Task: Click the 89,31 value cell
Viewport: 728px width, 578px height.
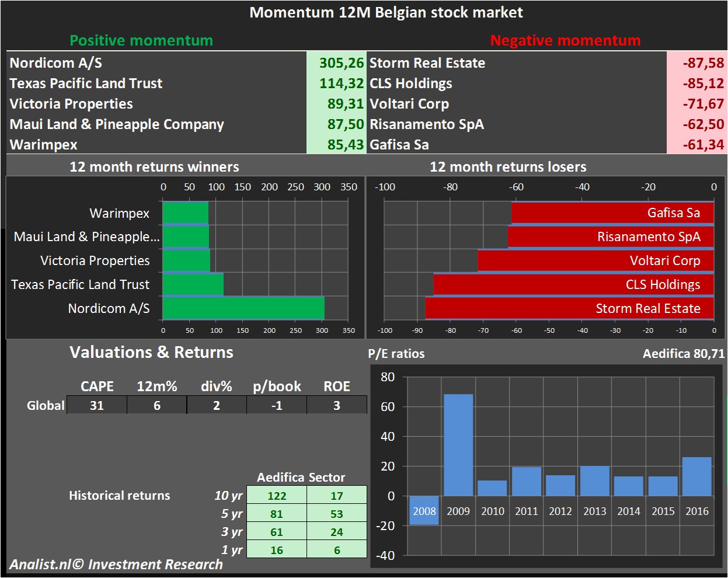Action: click(336, 103)
